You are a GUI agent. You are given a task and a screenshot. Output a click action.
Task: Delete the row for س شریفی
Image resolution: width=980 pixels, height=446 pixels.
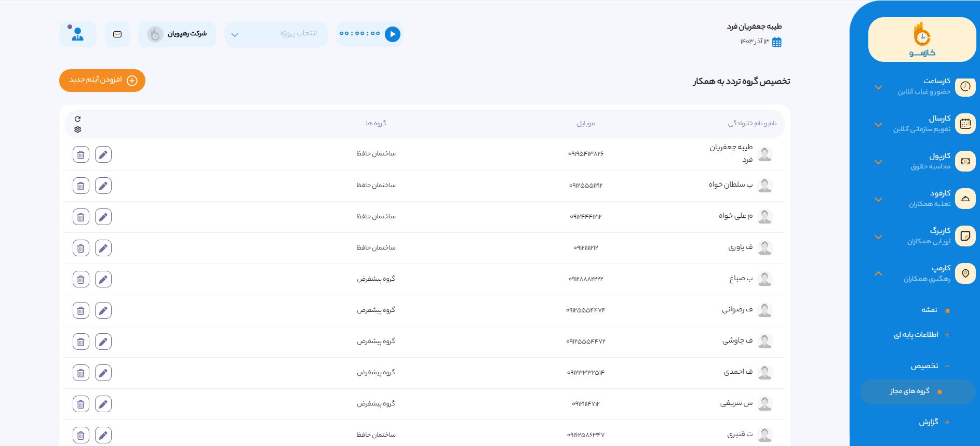pos(81,404)
